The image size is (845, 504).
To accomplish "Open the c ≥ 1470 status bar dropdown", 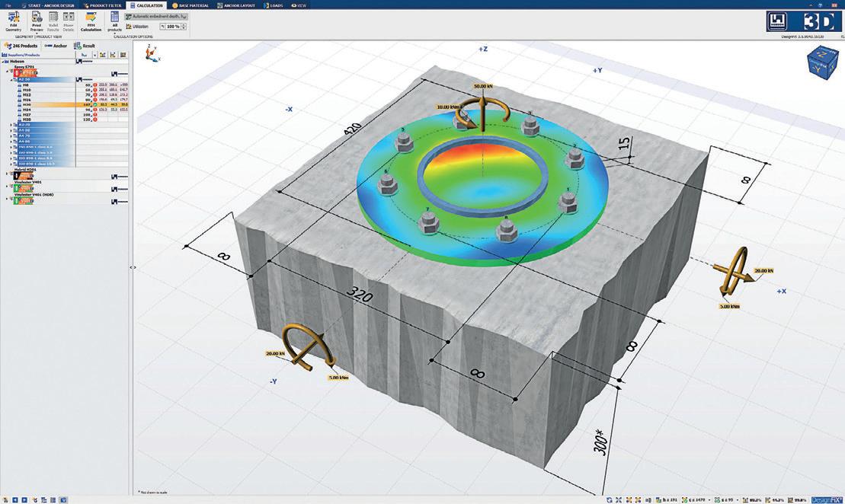I will point(709,500).
